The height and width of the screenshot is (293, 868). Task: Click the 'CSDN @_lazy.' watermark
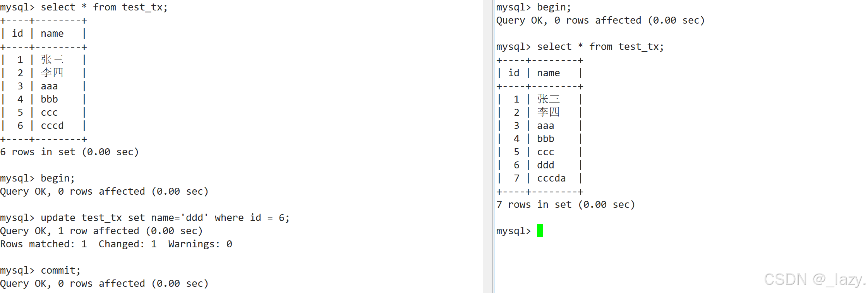pyautogui.click(x=815, y=279)
